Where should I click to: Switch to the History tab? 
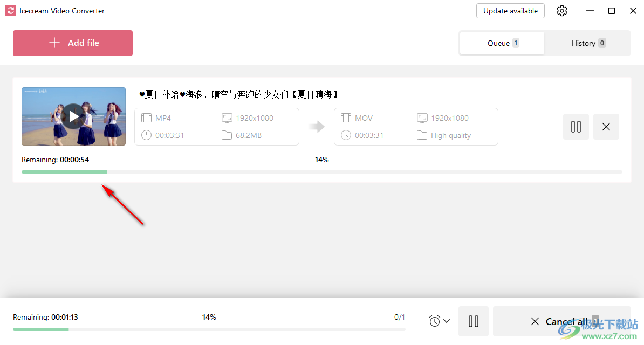coord(588,43)
